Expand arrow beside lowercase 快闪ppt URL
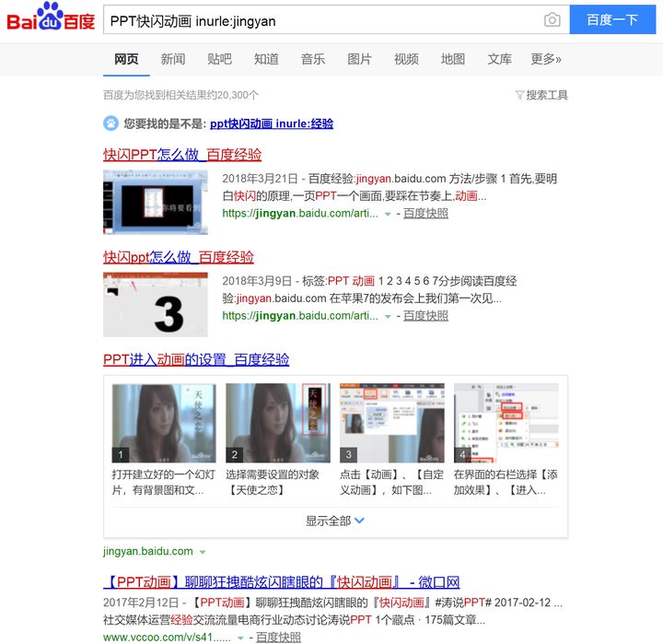Screen dimensions: 663x644 (388, 317)
